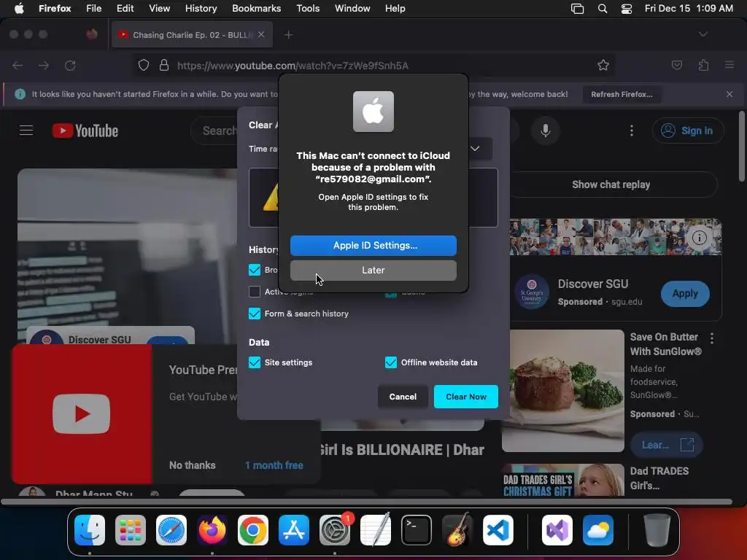The image size is (747, 560).
Task: Open Dad Trades Girl's Christmas Gift thumbnail
Action: click(563, 480)
